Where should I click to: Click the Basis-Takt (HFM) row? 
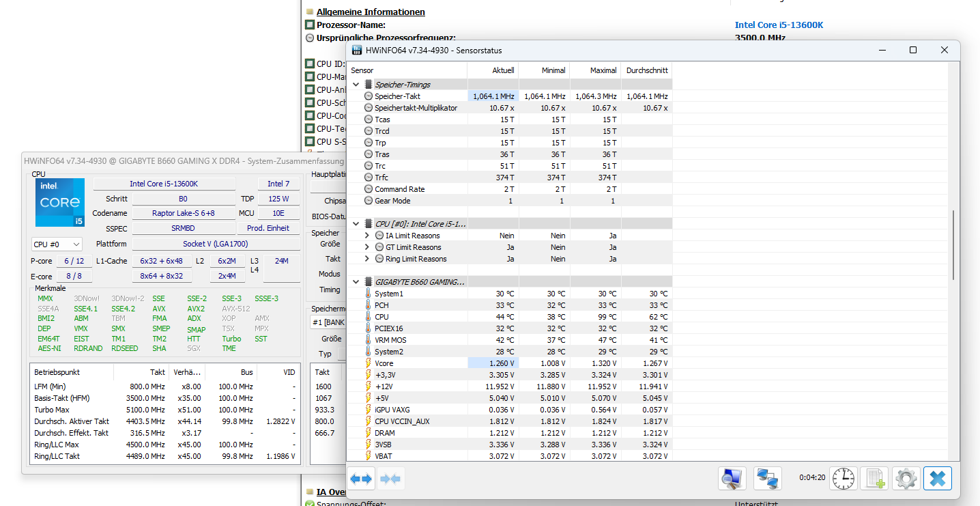pyautogui.click(x=165, y=398)
